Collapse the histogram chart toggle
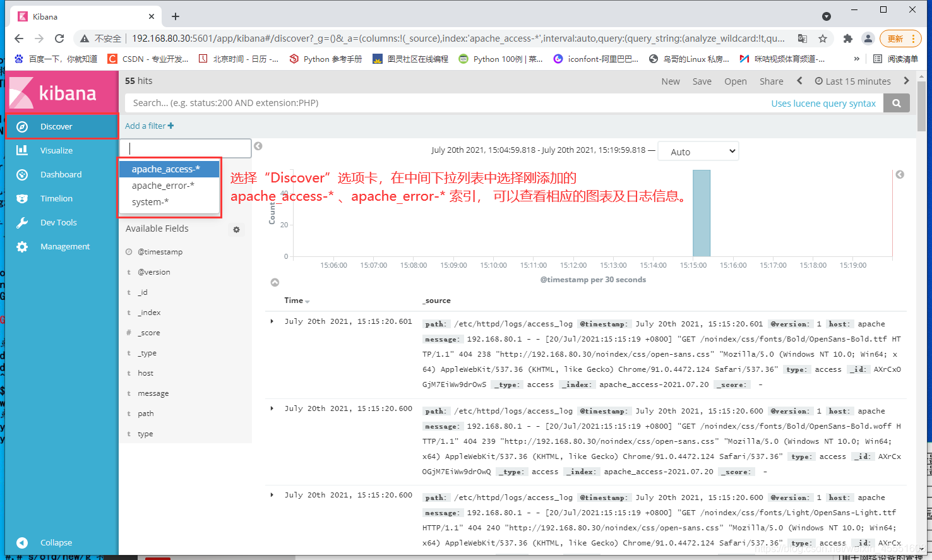 pos(275,282)
